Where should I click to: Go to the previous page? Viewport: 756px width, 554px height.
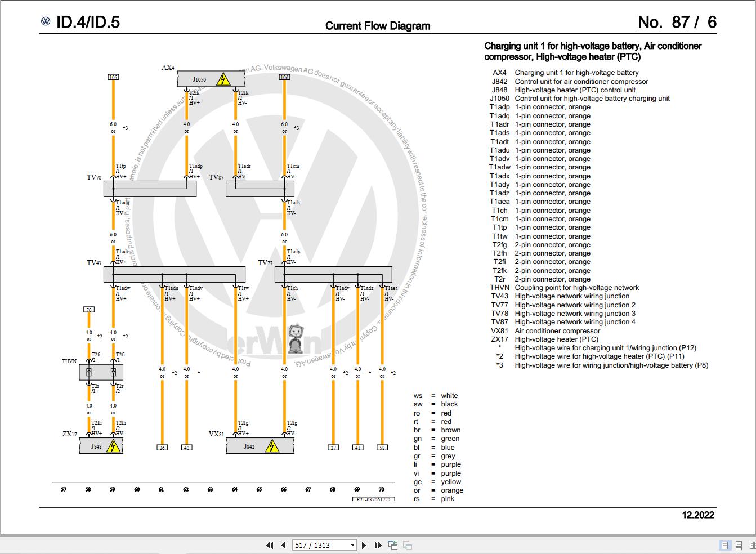(x=283, y=545)
